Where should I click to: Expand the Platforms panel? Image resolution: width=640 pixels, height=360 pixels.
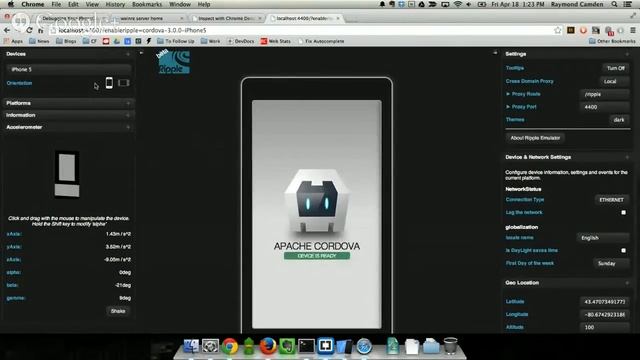tap(69, 103)
